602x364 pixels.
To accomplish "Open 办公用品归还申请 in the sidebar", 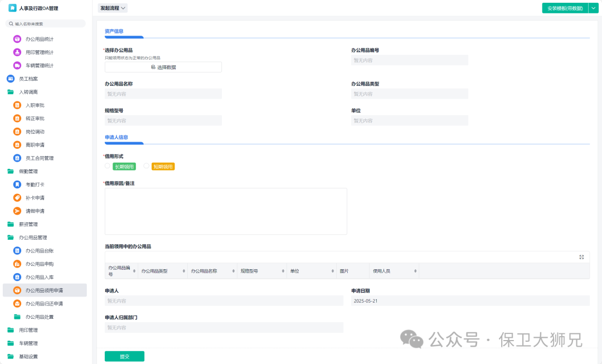I will [44, 304].
